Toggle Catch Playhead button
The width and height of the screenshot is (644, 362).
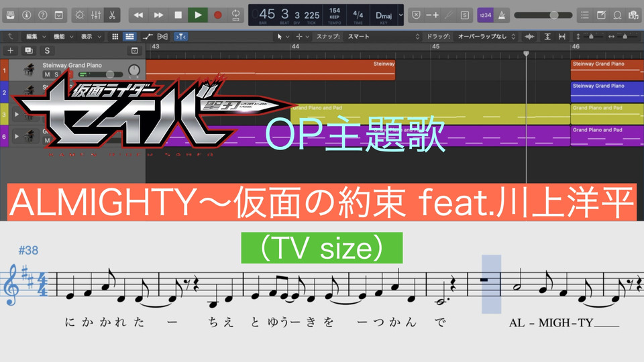point(180,36)
